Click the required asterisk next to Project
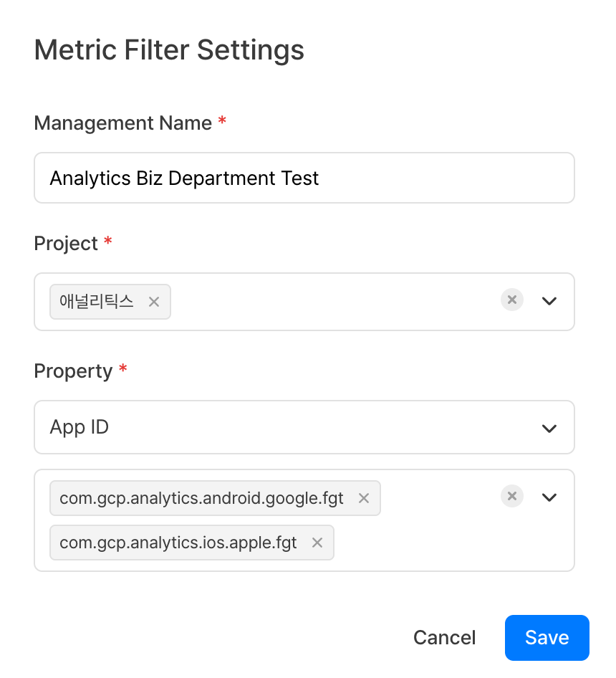Image resolution: width=616 pixels, height=678 pixels. coord(107,242)
